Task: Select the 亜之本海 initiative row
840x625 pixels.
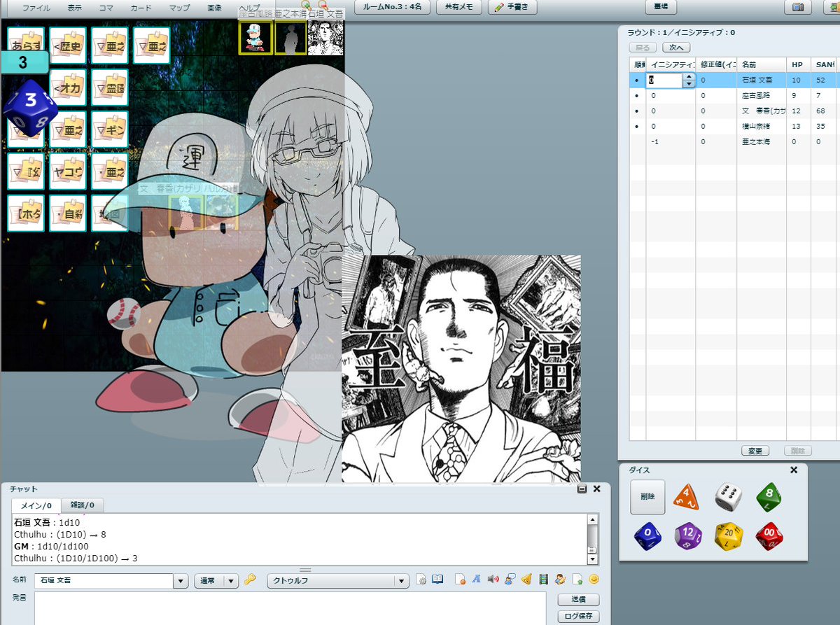Action: 733,142
